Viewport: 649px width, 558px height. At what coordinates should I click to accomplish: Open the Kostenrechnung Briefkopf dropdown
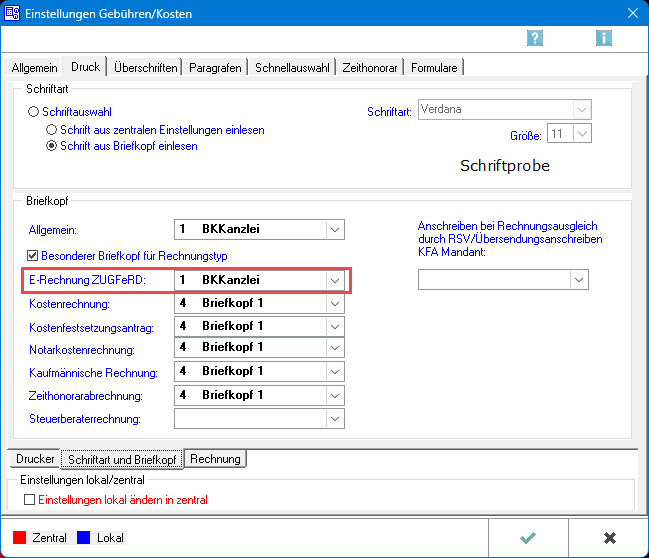(335, 303)
